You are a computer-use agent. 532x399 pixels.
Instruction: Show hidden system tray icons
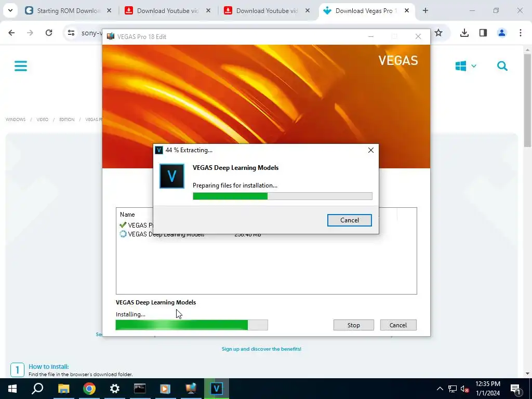[440, 389]
